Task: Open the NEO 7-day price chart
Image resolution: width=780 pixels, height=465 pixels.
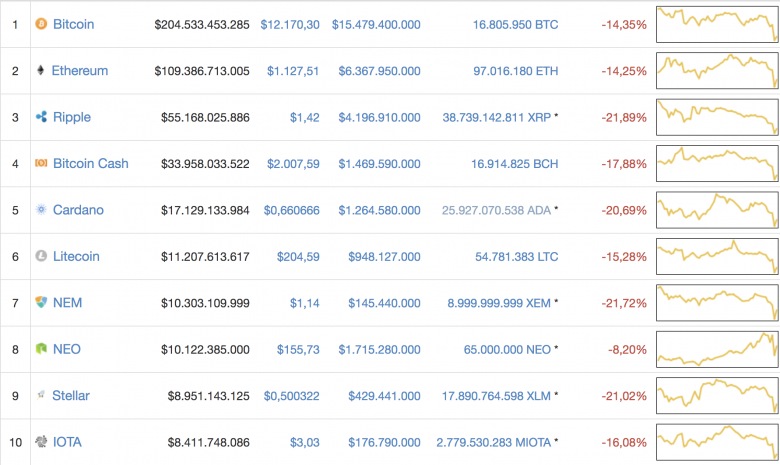Action: 717,349
